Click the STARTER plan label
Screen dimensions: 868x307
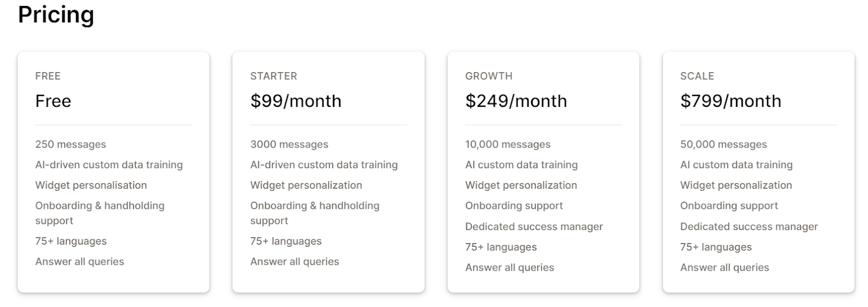point(273,76)
